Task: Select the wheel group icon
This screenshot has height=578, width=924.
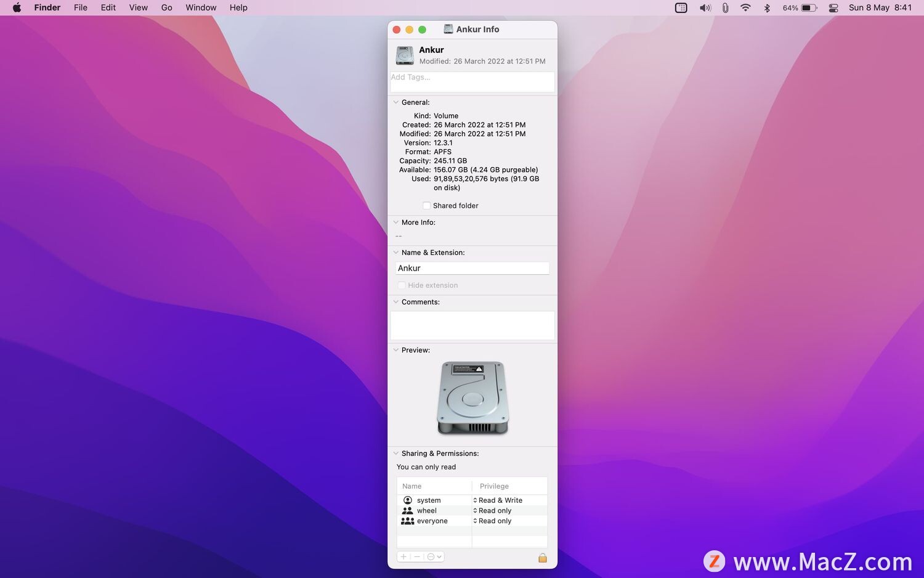Action: click(407, 511)
